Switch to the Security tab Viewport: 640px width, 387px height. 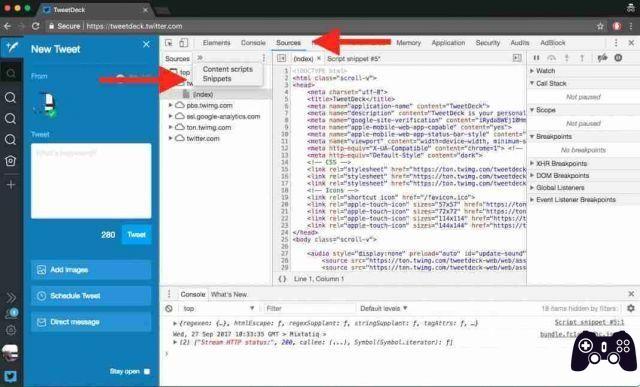click(x=488, y=43)
